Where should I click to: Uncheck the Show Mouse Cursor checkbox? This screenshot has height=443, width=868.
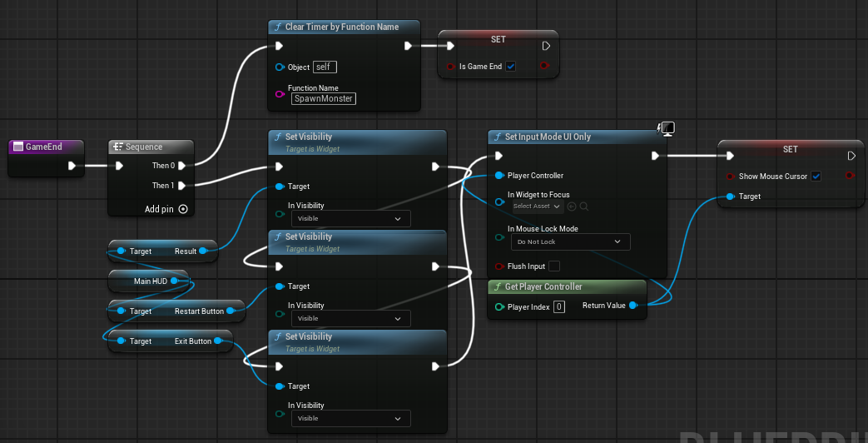(816, 177)
